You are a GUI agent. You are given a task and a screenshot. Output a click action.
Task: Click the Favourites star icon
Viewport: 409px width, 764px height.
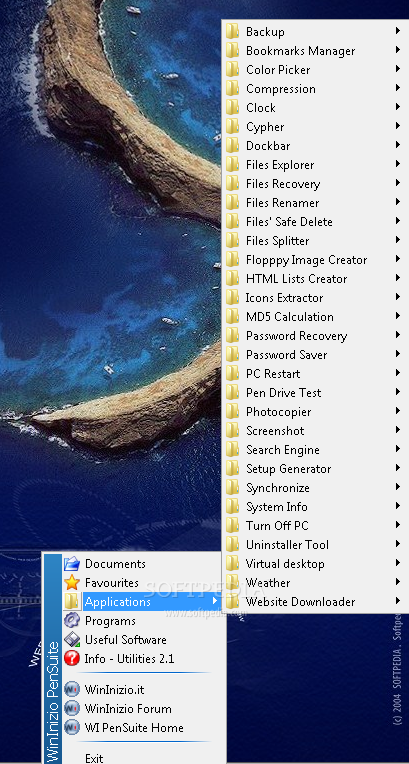(72, 583)
